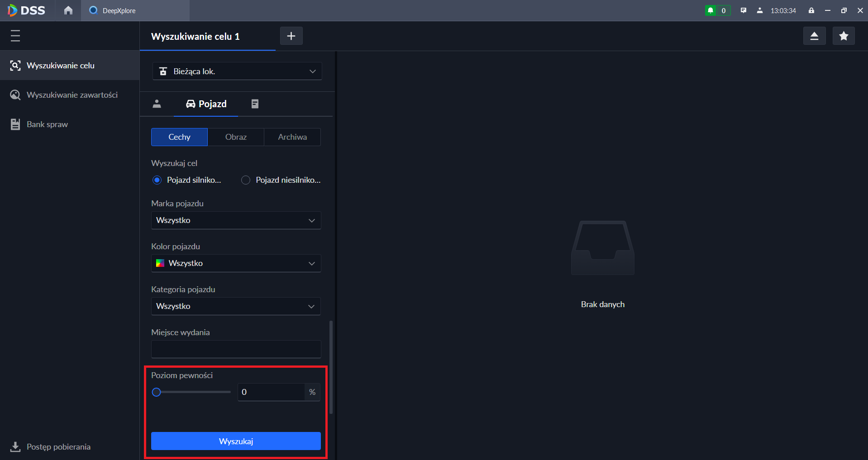Click the star favorites button

click(844, 36)
